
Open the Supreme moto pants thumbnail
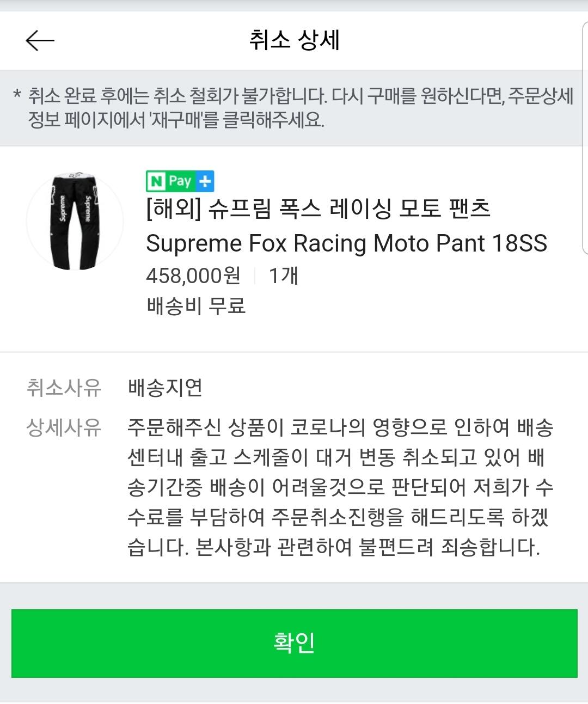tap(75, 222)
